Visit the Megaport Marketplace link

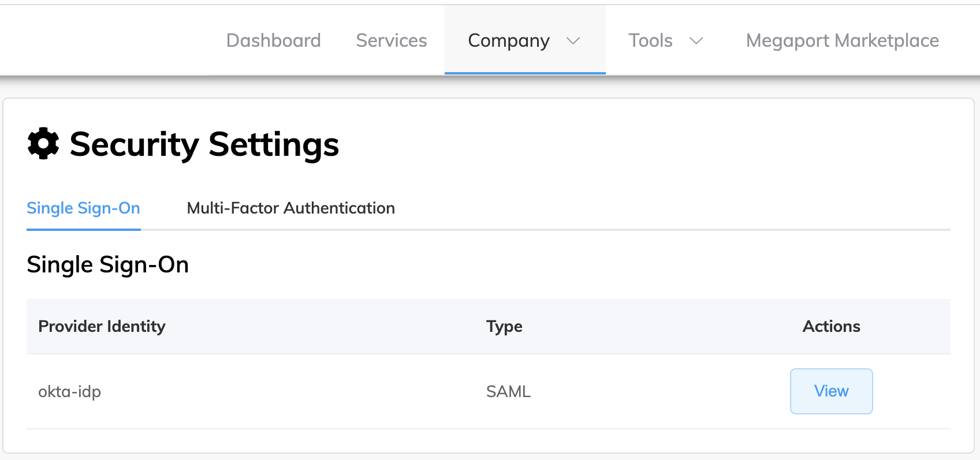pyautogui.click(x=843, y=40)
